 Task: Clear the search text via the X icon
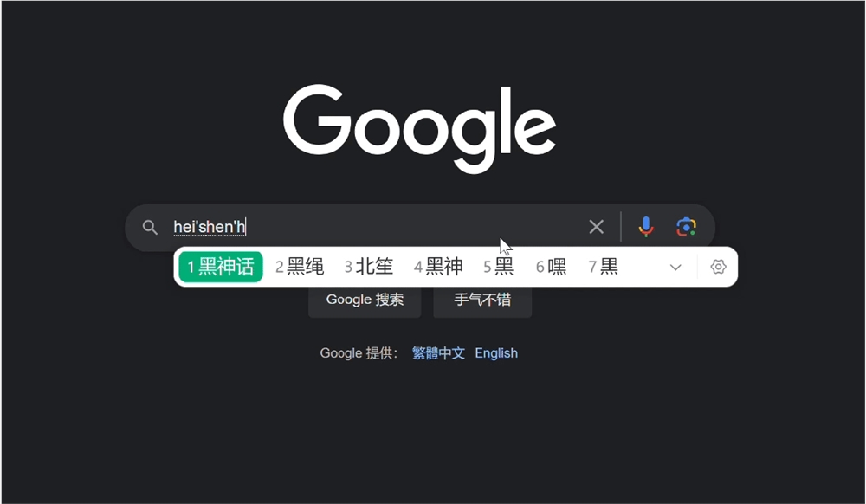(596, 226)
